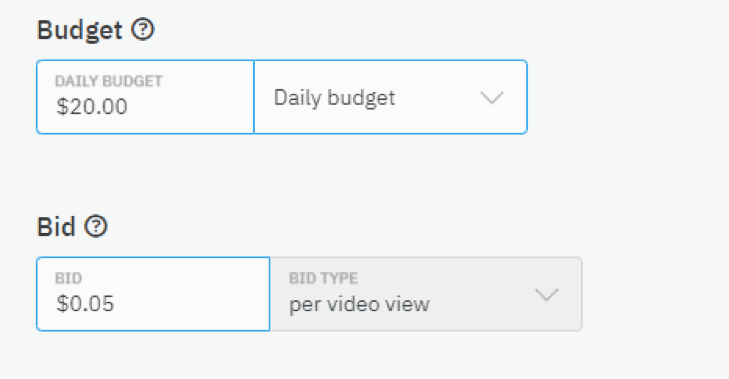The width and height of the screenshot is (729, 379).
Task: Click the Bid help question mark icon
Action: [96, 226]
